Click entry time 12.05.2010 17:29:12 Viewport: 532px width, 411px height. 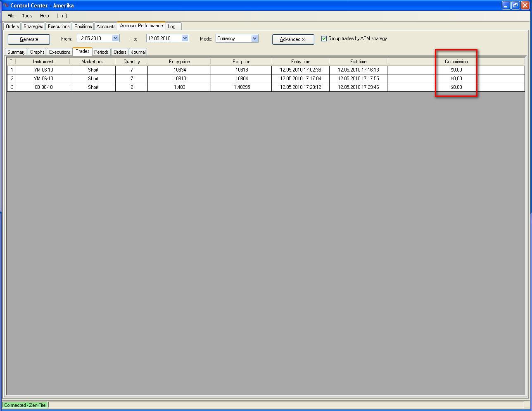(300, 87)
